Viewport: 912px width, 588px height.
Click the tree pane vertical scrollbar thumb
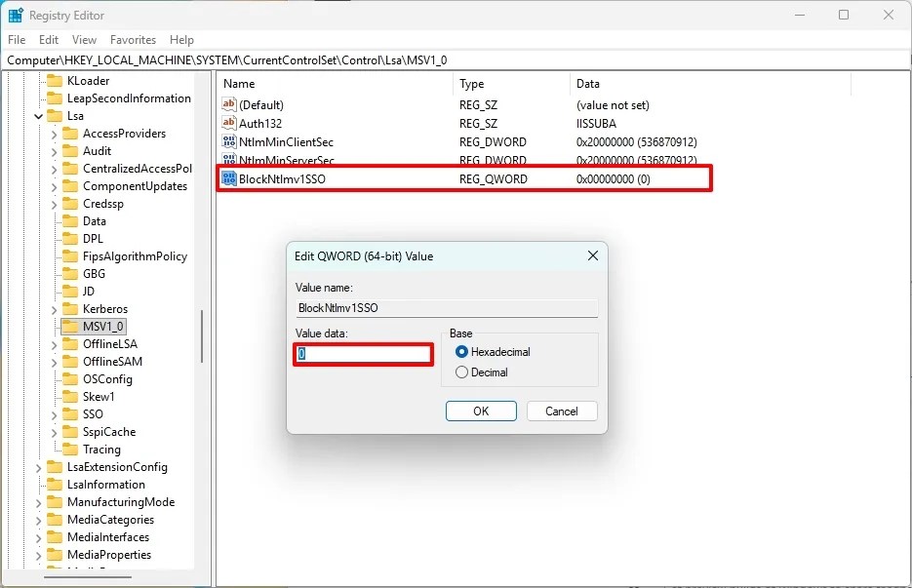[x=202, y=336]
